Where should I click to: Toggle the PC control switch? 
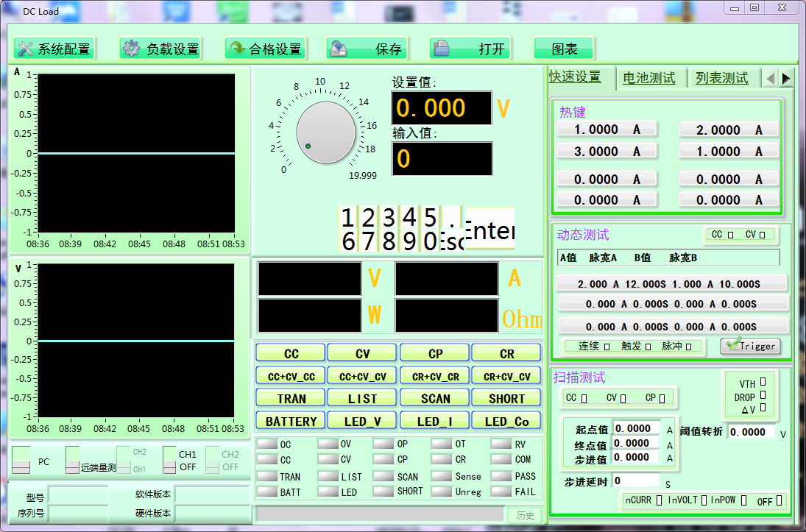click(22, 461)
